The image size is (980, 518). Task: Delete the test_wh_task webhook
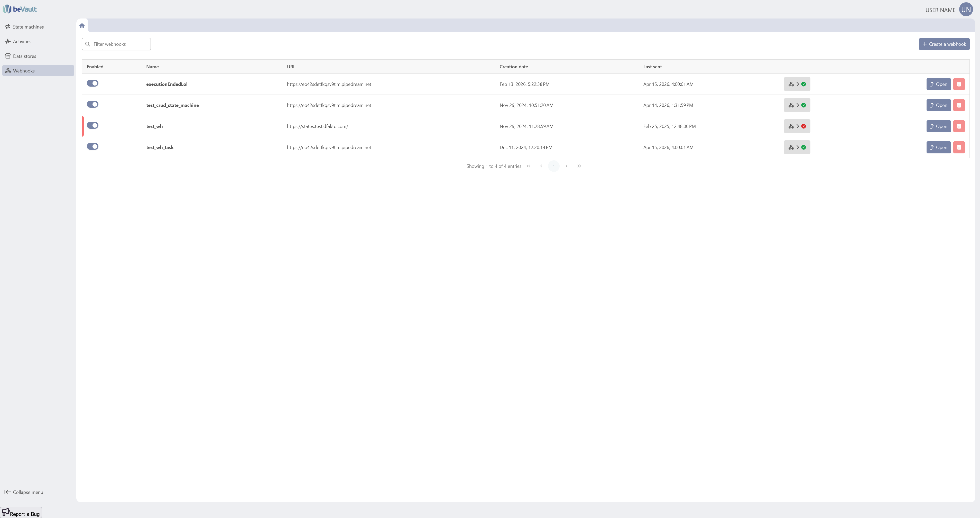click(959, 147)
